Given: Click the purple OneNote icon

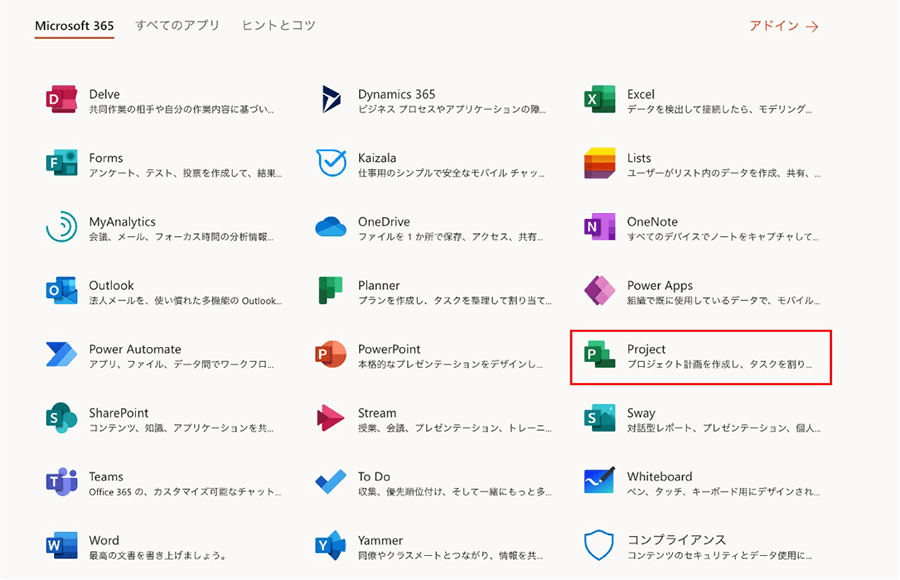Looking at the screenshot, I should click(x=599, y=227).
